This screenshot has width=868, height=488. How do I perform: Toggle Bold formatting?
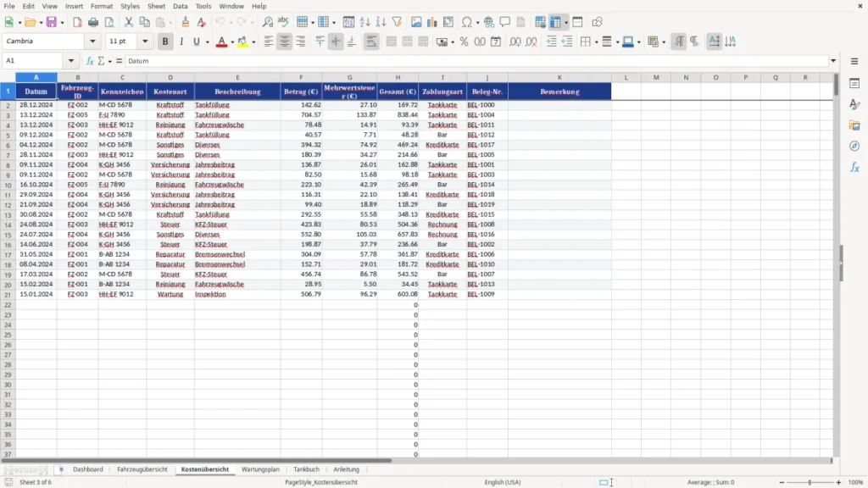(x=165, y=42)
